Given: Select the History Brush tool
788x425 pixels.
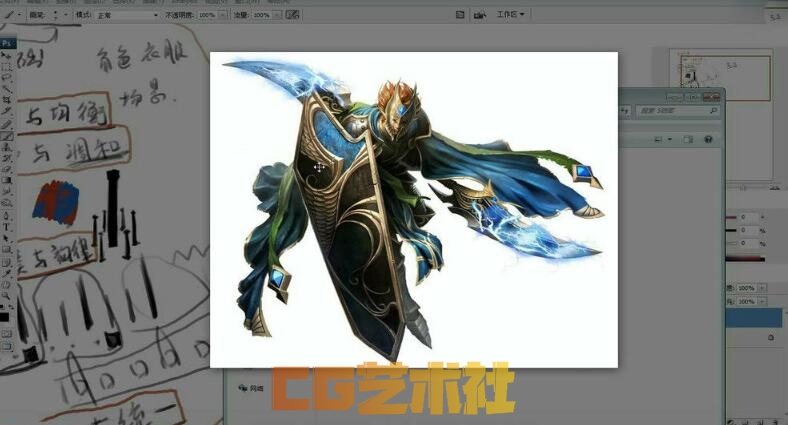Looking at the screenshot, I should tap(7, 158).
